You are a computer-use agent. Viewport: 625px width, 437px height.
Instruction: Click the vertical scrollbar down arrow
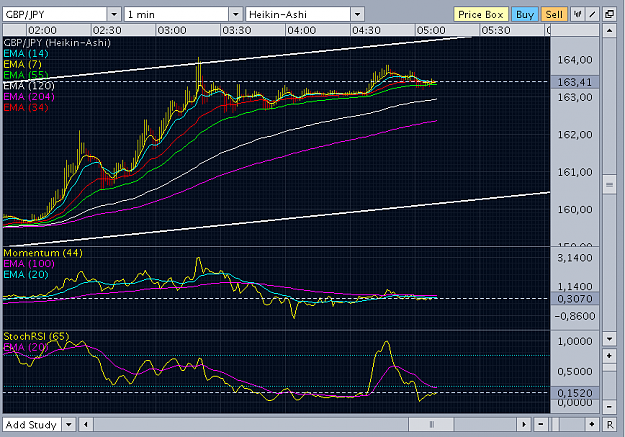tap(609, 339)
